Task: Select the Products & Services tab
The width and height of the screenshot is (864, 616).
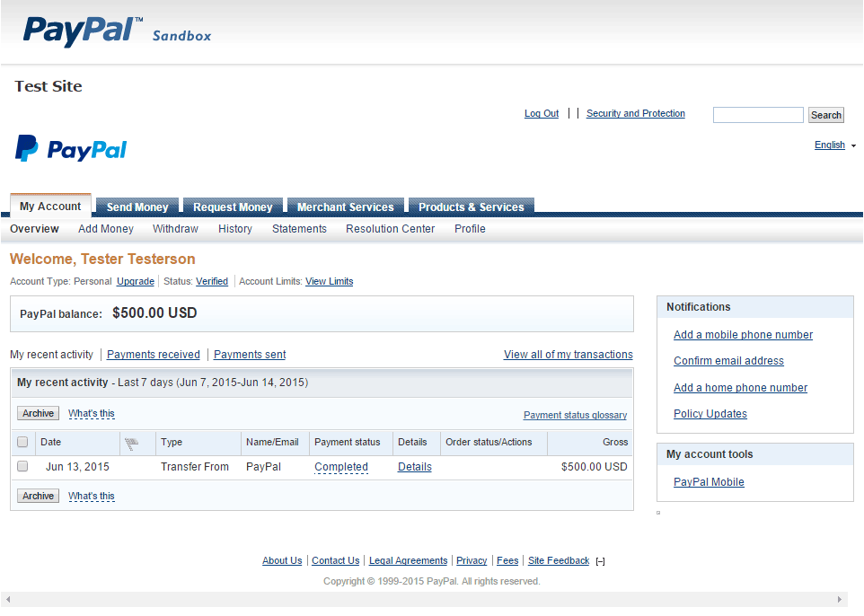Action: [472, 207]
